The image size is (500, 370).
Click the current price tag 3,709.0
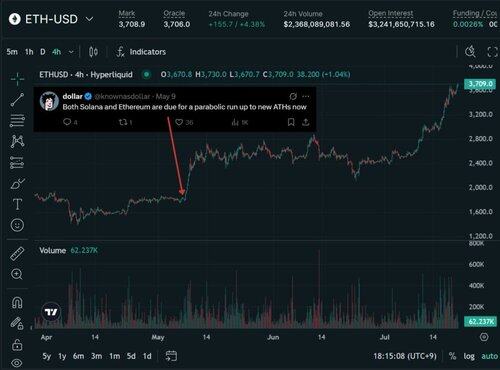480,83
